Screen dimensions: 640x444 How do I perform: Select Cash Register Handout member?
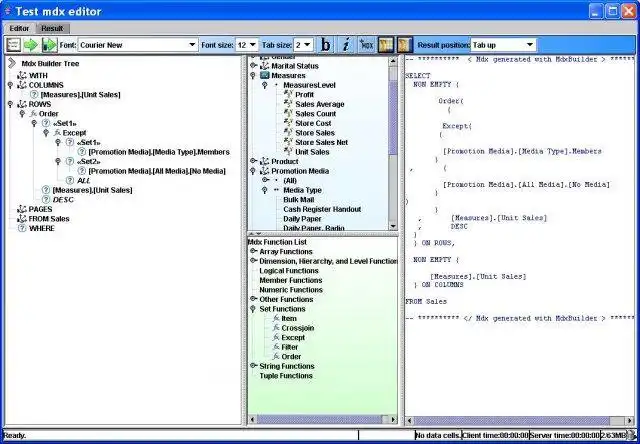322,209
